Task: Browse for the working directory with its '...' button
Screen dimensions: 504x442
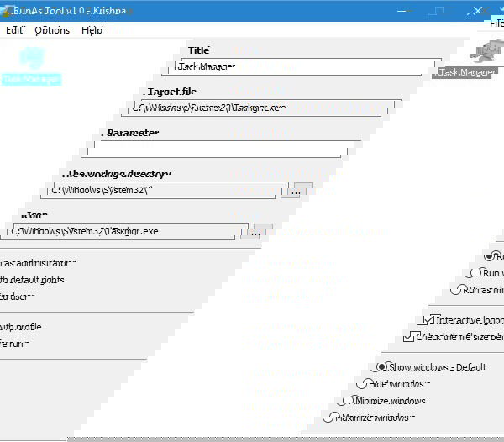Action: 297,190
